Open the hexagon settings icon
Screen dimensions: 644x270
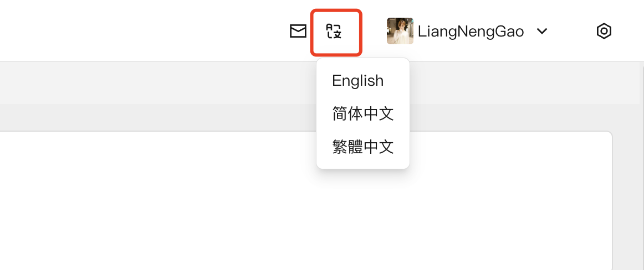[x=604, y=32]
